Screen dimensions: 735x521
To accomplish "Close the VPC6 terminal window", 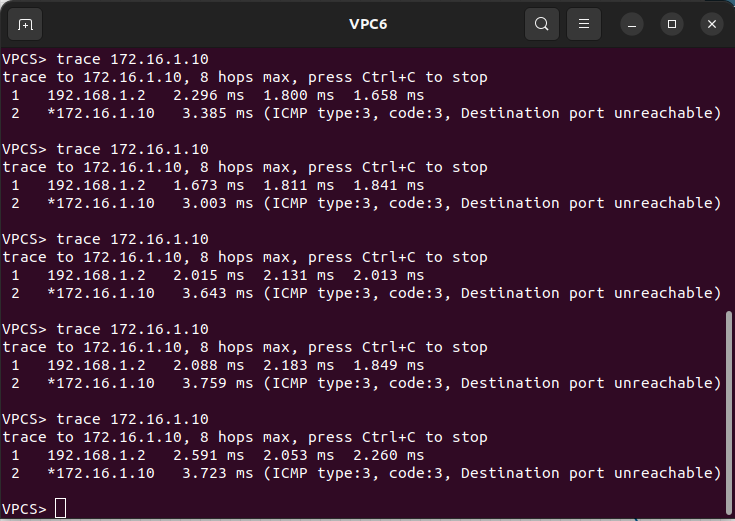I will tap(712, 24).
